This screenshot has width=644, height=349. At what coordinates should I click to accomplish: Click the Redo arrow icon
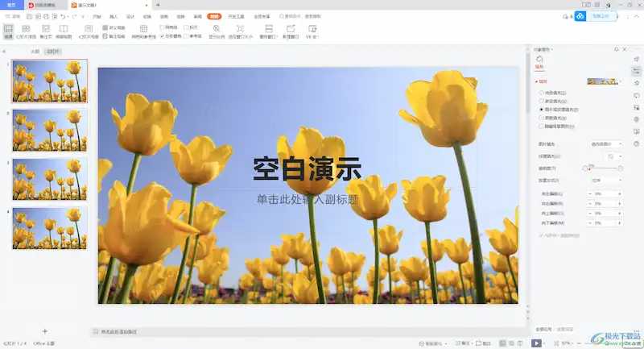coord(74,16)
